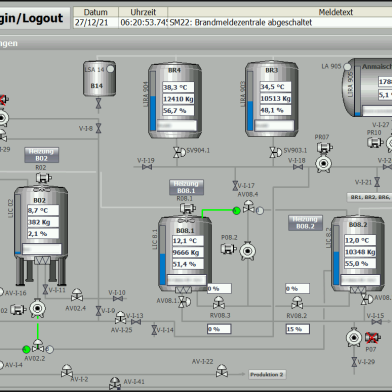
Task: Click the BR1, BR2, BR6 destination box
Action: [369, 197]
